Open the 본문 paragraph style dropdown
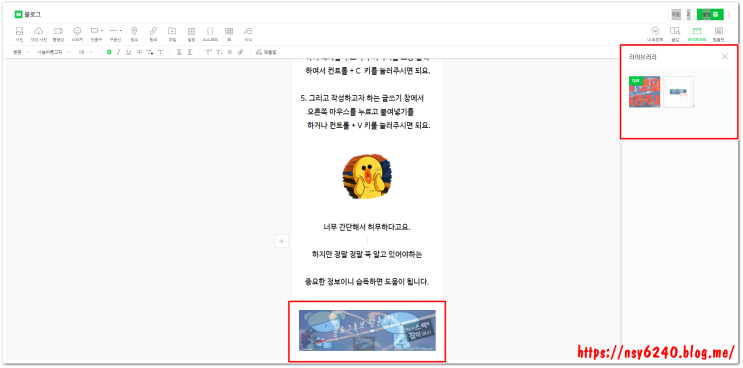The width and height of the screenshot is (743, 368). (x=21, y=52)
